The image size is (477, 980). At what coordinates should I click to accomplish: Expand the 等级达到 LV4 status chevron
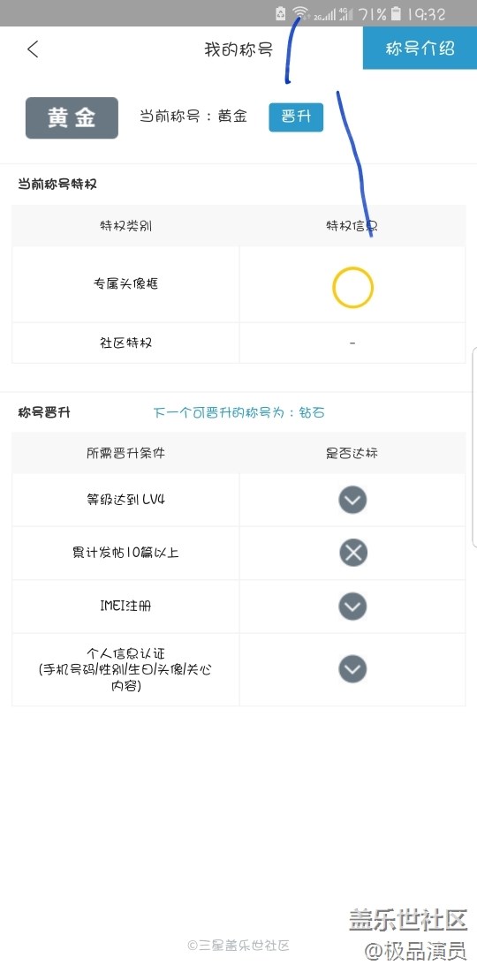coord(352,500)
